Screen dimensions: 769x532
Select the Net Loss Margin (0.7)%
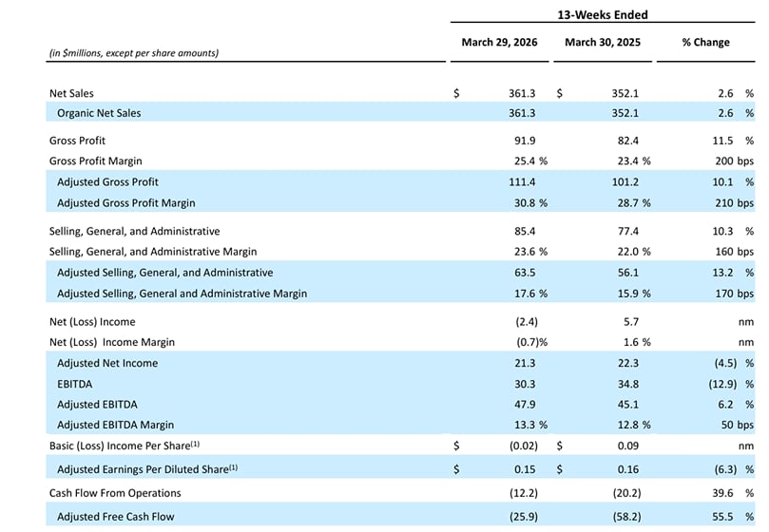pyautogui.click(x=531, y=342)
